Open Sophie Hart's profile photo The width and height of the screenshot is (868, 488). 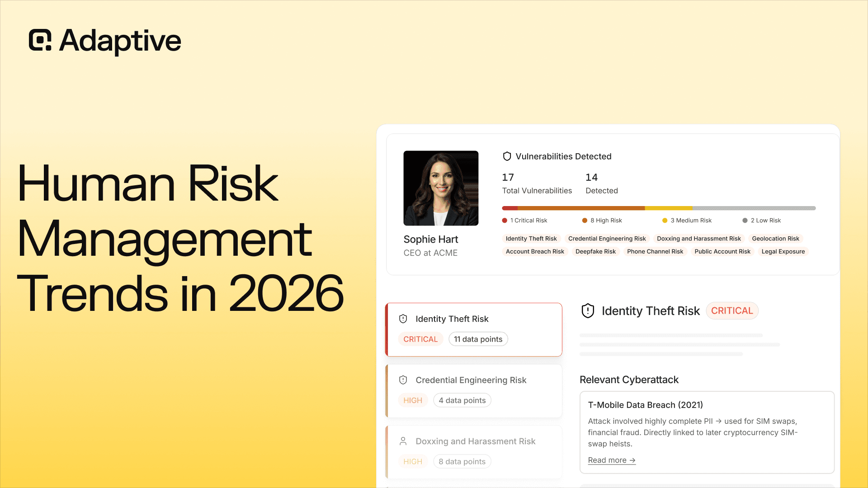(x=441, y=188)
